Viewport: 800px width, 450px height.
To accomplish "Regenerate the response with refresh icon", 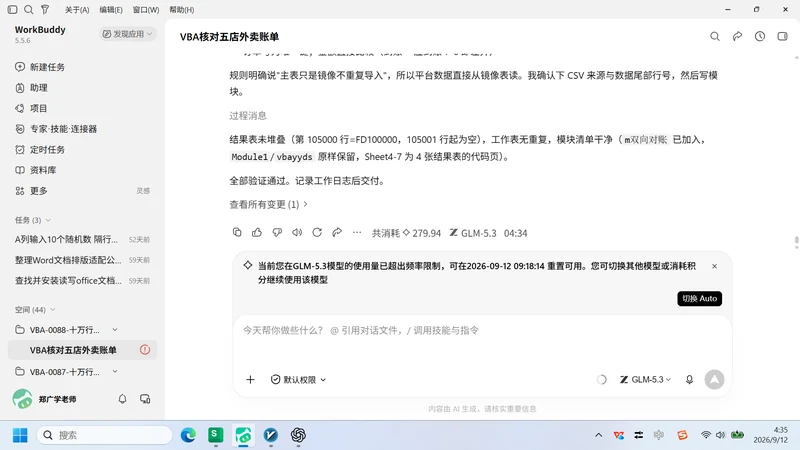I will point(317,233).
